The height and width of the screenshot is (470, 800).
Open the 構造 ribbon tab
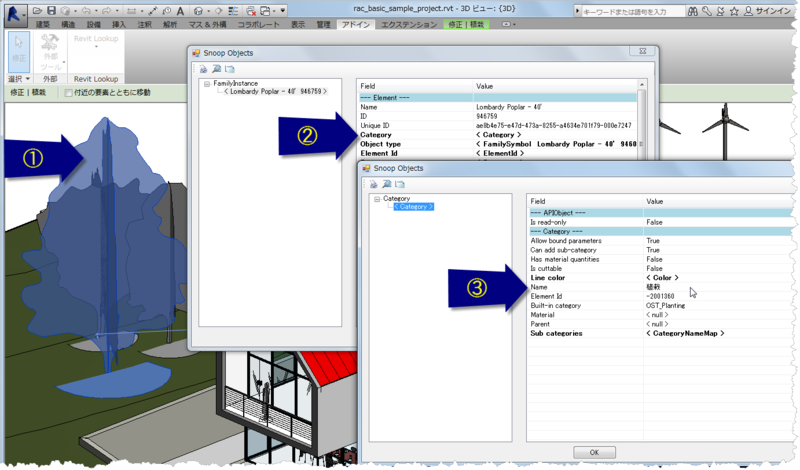pyautogui.click(x=68, y=24)
